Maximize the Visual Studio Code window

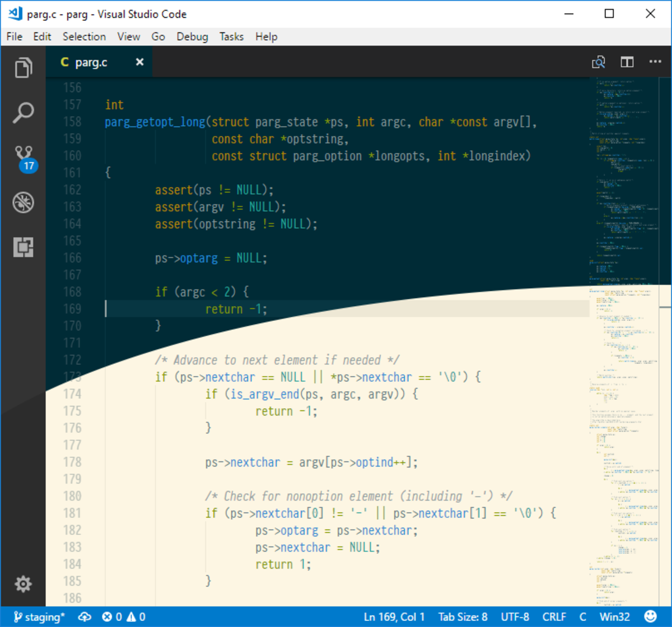[x=609, y=14]
